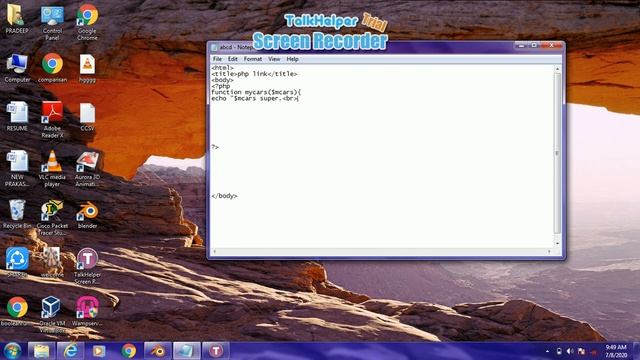The height and width of the screenshot is (360, 640).
Task: Select the NEW PRAKAS document icon
Action: [17, 169]
